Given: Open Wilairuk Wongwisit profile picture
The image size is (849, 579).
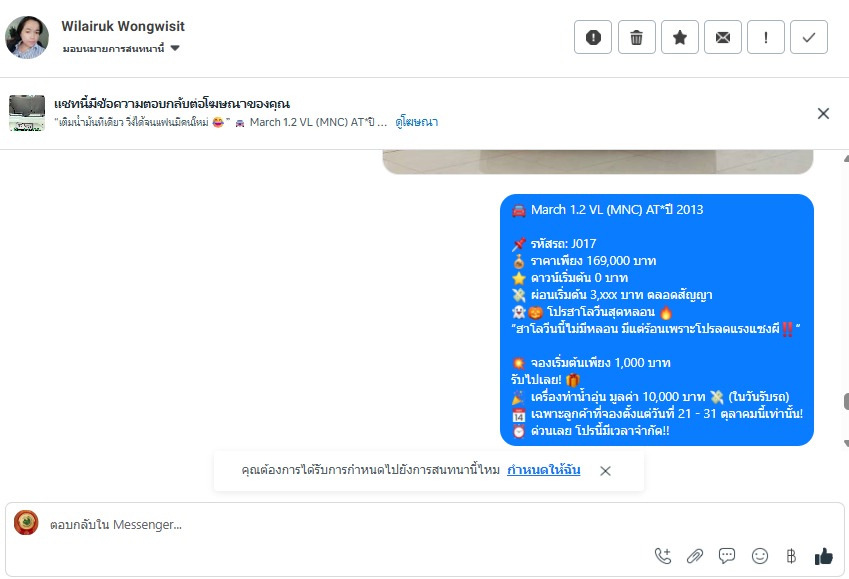Looking at the screenshot, I should pos(27,37).
